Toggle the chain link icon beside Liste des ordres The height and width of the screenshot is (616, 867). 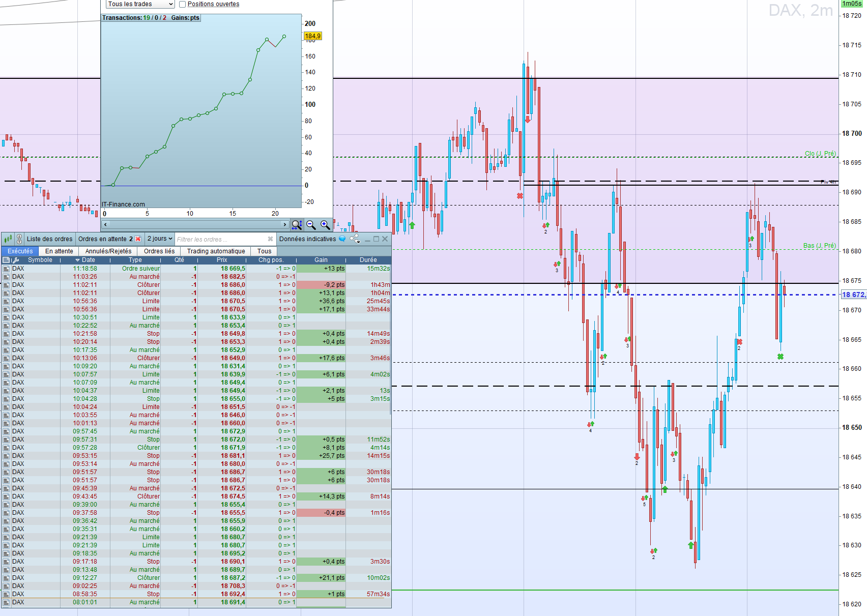click(19, 239)
